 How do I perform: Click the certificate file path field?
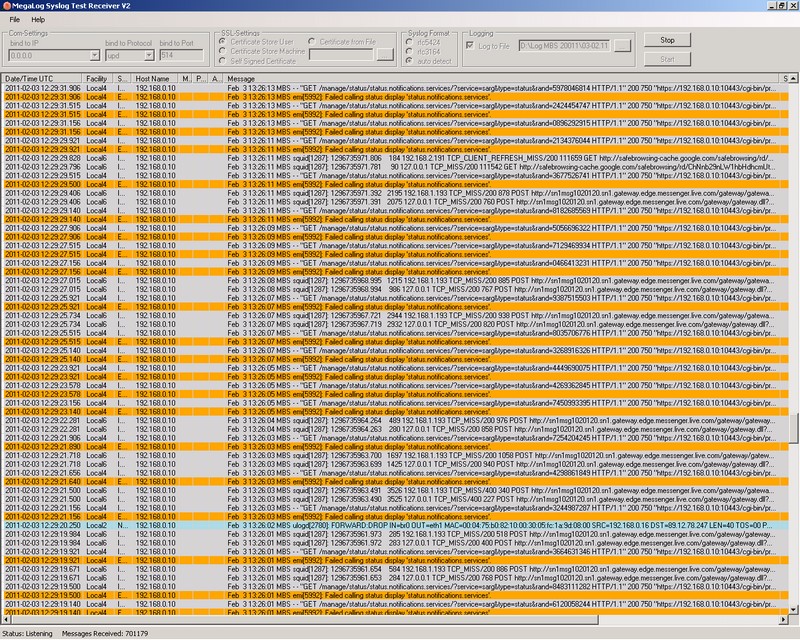pos(341,55)
